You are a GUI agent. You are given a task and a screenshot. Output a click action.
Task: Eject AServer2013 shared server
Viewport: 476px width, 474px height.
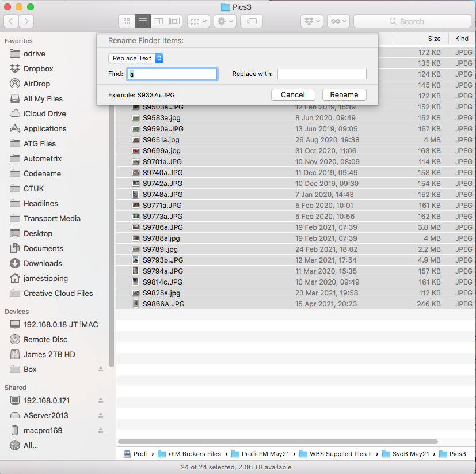coord(101,415)
